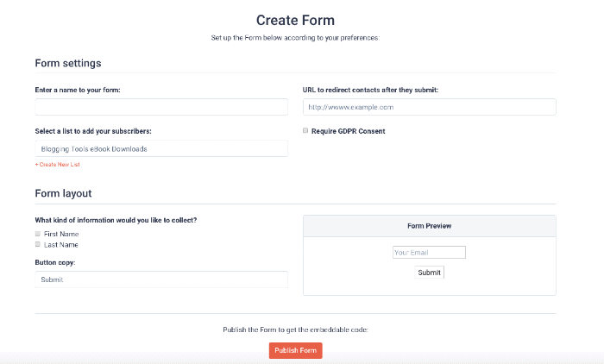Click the Form Preview panel header
The width and height of the screenshot is (604, 364).
[429, 226]
